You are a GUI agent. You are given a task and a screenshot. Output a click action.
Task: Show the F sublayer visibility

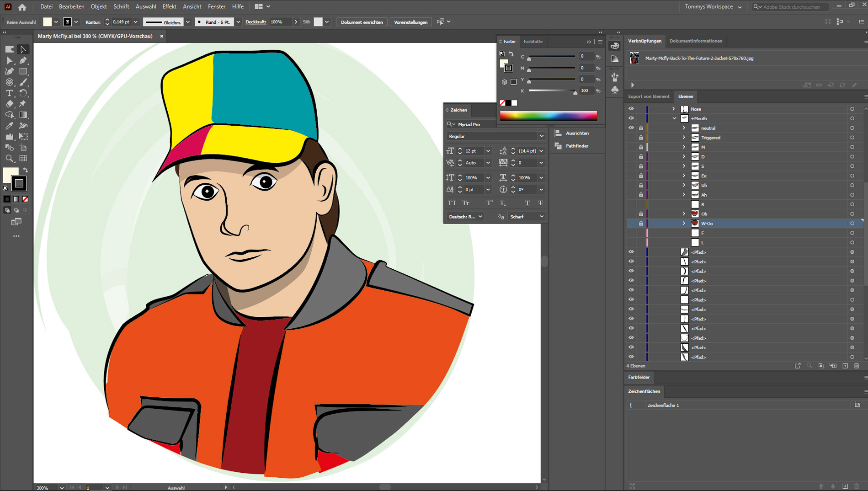coord(631,233)
